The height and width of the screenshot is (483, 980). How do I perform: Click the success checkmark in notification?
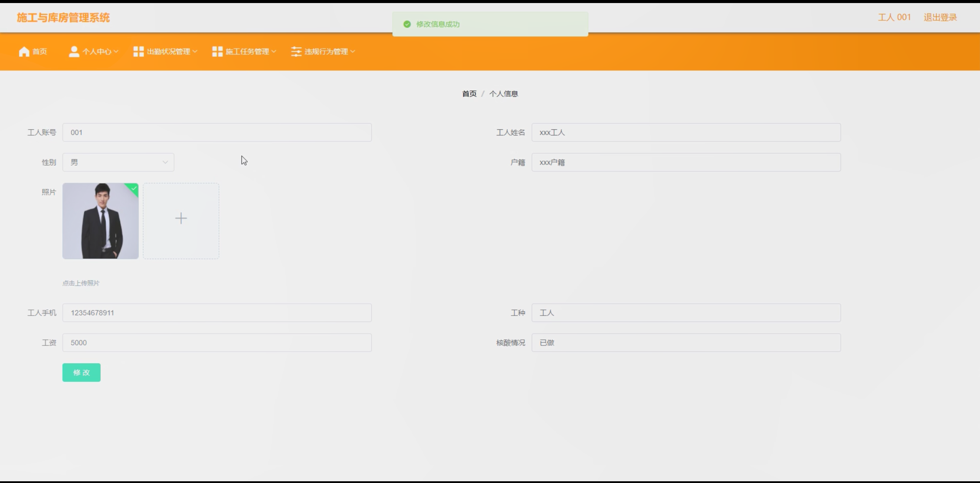point(407,24)
